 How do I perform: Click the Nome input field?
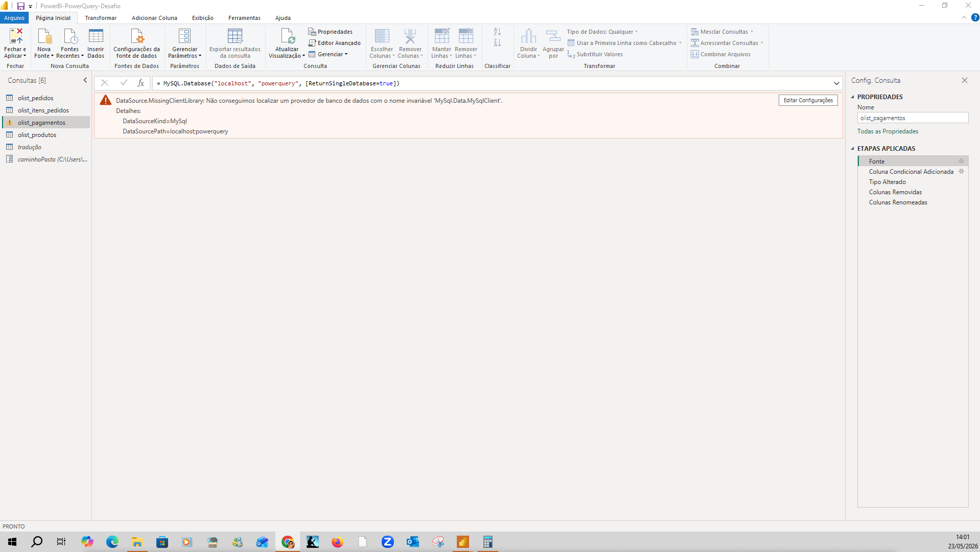point(913,118)
